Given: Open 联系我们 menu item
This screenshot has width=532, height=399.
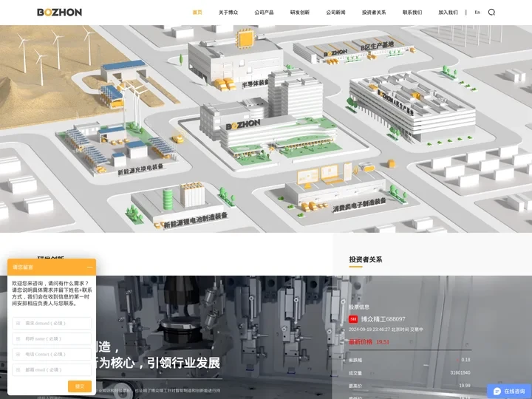Looking at the screenshot, I should pyautogui.click(x=412, y=13).
